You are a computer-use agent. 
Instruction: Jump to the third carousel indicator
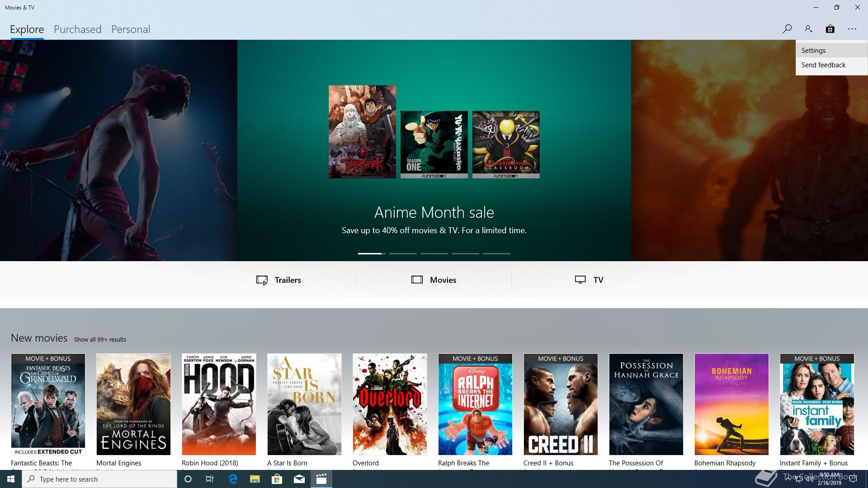(434, 253)
